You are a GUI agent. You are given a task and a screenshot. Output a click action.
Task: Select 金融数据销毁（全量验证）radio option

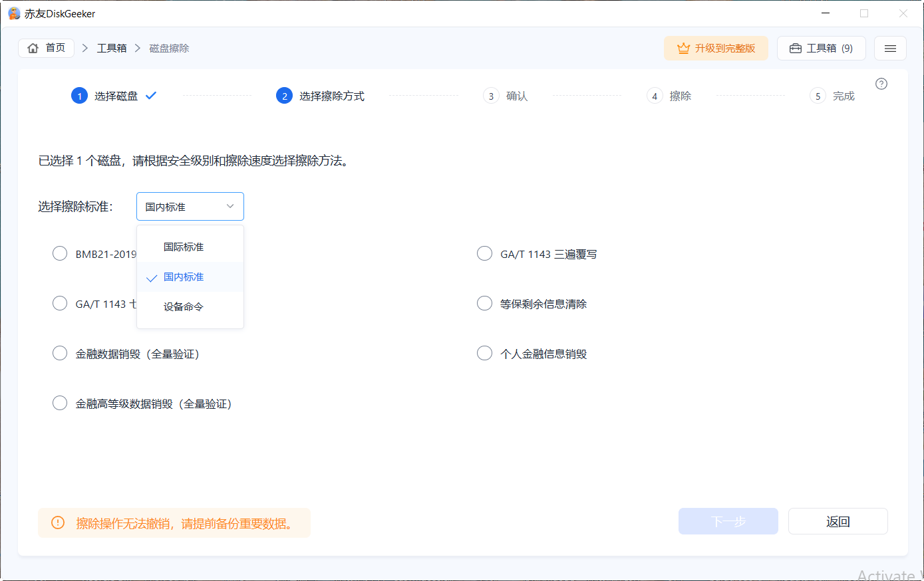coord(60,354)
